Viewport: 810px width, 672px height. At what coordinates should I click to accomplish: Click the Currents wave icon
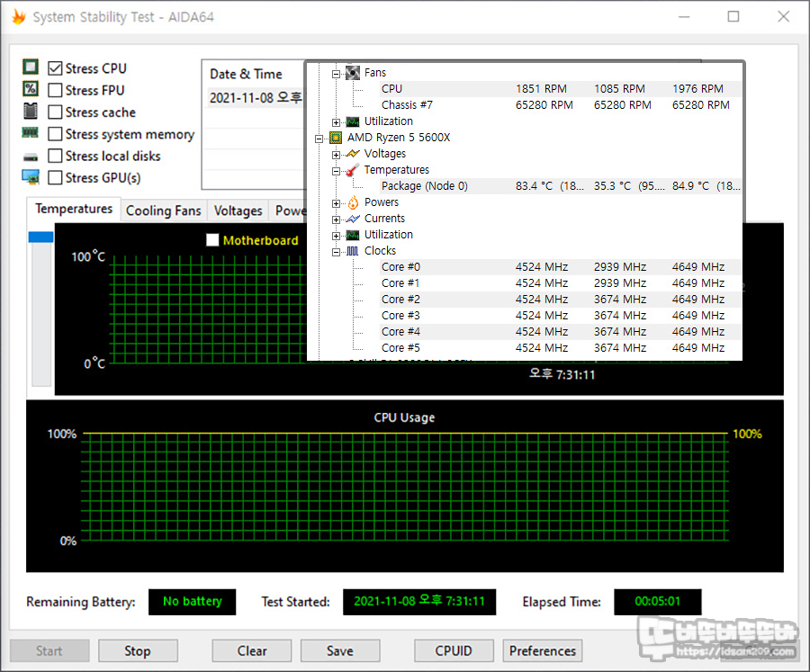point(353,219)
